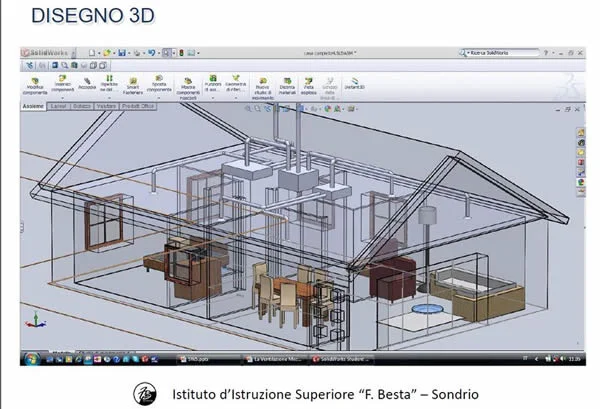Open the SolidWorks Student taskbar button
Viewport: 600px width, 409px height.
346,358
